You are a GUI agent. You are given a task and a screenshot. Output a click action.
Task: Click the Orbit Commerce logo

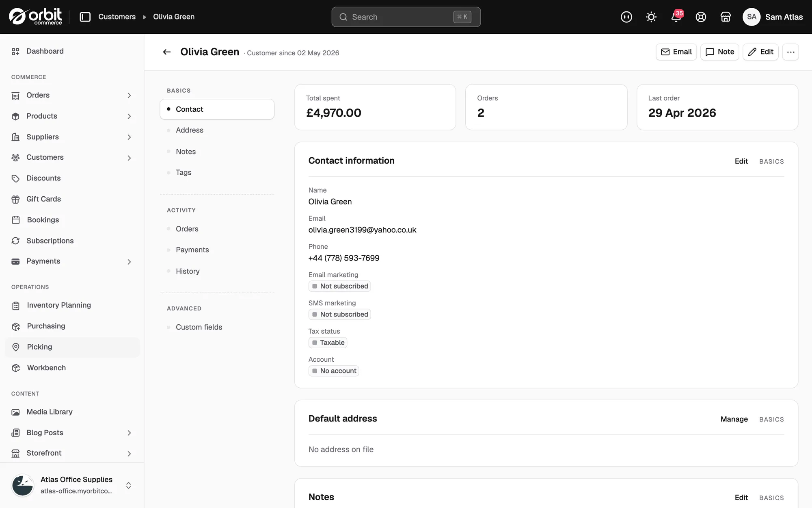pyautogui.click(x=35, y=17)
